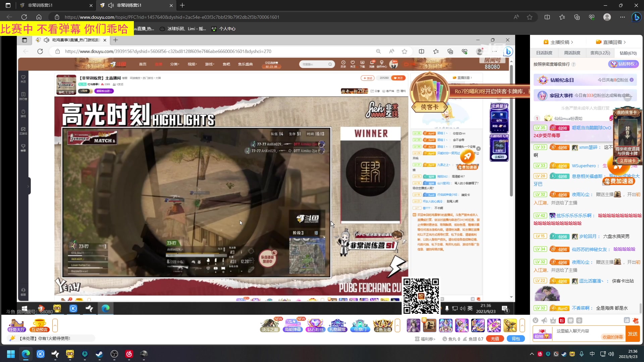Open NetEase Cloud Music in taskbar
Viewport: 644px width, 362px height.
pyautogui.click(x=129, y=354)
